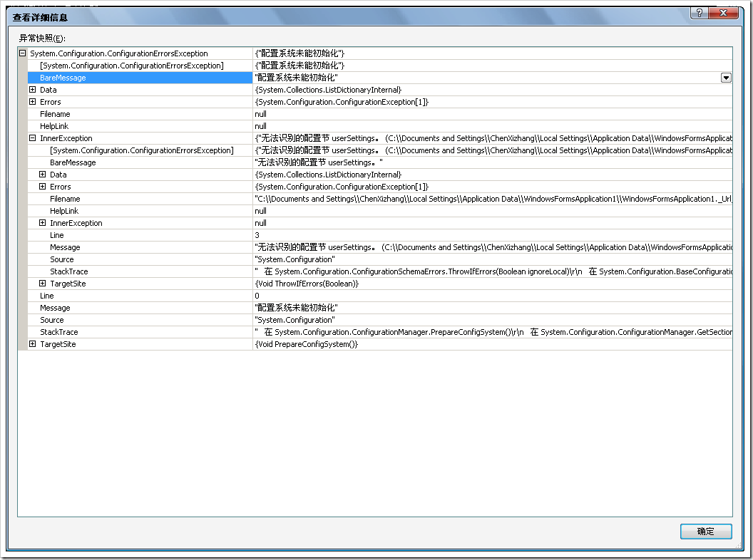This screenshot has width=753, height=560.
Task: Expand the nested InnerException node with null value
Action: pyautogui.click(x=42, y=223)
